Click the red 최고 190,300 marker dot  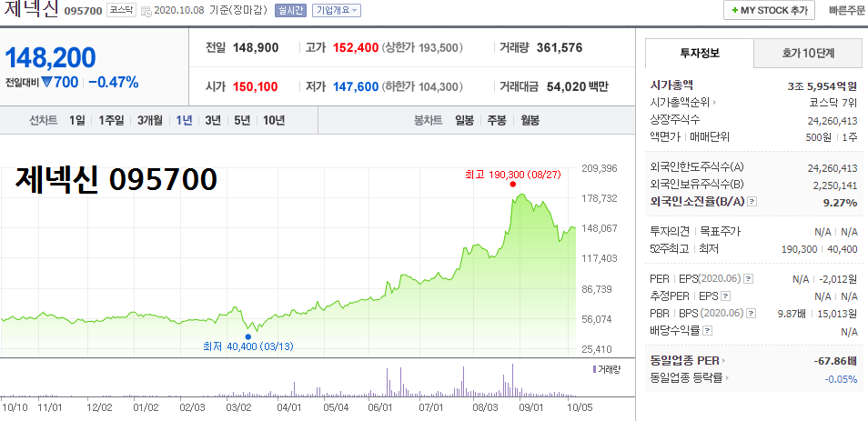pos(512,185)
